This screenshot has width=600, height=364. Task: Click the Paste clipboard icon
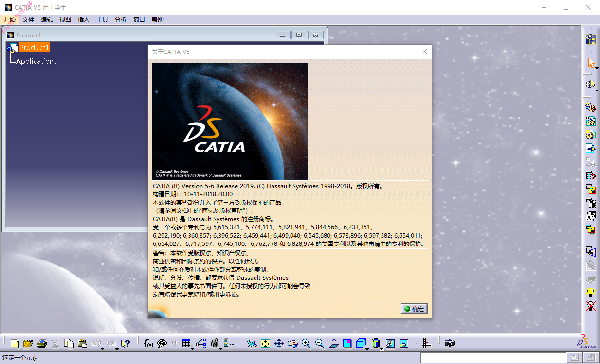pyautogui.click(x=83, y=344)
